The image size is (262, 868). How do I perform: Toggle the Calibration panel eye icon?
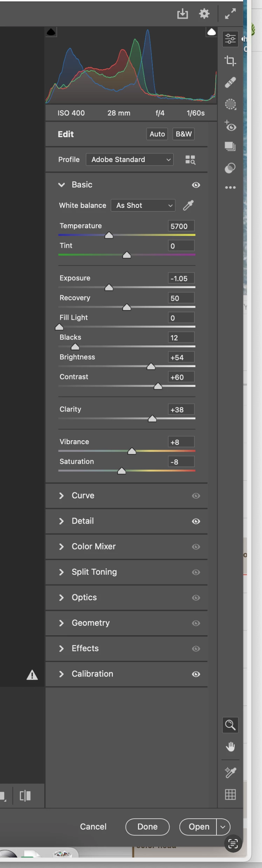tap(196, 674)
